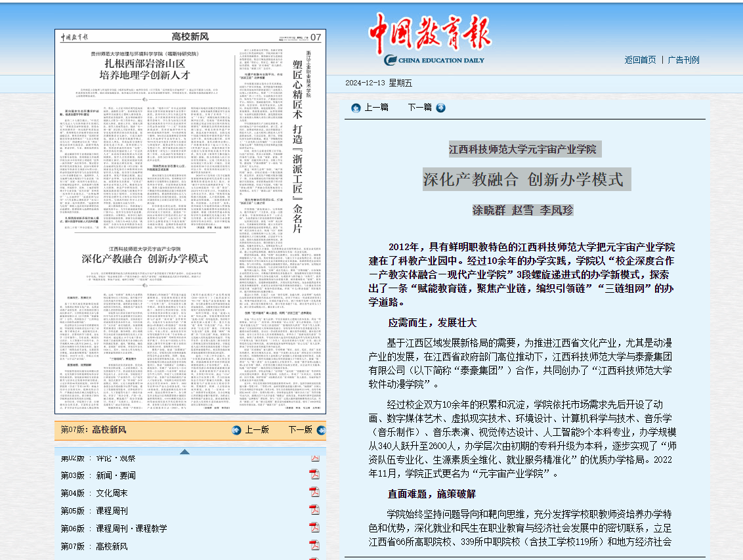This screenshot has width=743, height=560.
Task: Click the headline 深化产教融合 创新办学模式 in article
Action: (x=523, y=180)
